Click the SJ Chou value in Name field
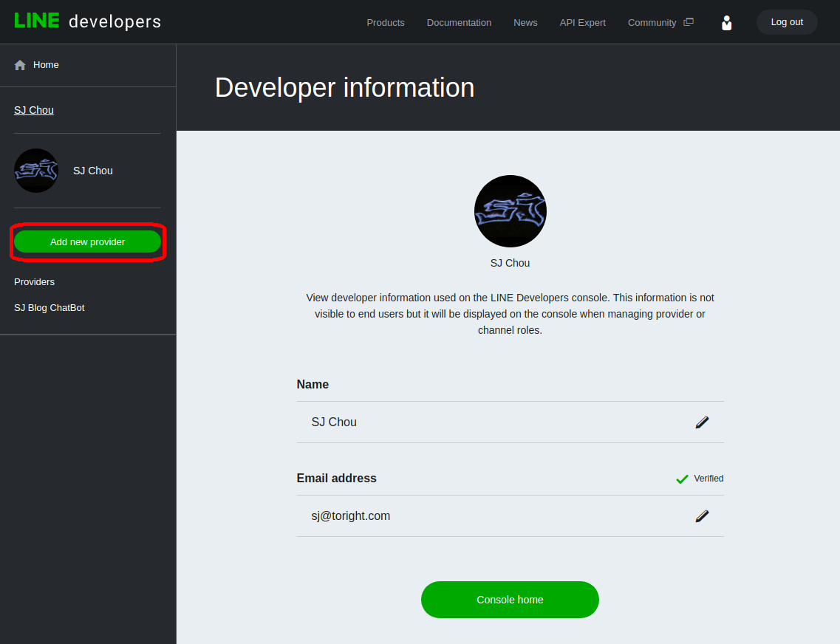The height and width of the screenshot is (644, 840). [334, 422]
